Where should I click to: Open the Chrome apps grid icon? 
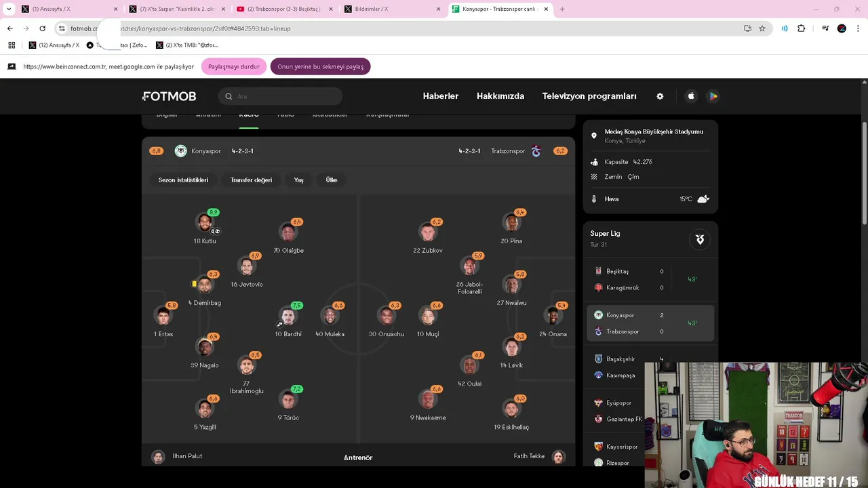click(x=12, y=45)
